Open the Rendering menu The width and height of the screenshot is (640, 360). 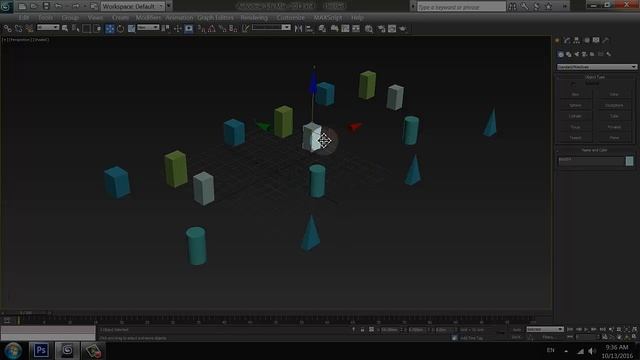click(254, 18)
